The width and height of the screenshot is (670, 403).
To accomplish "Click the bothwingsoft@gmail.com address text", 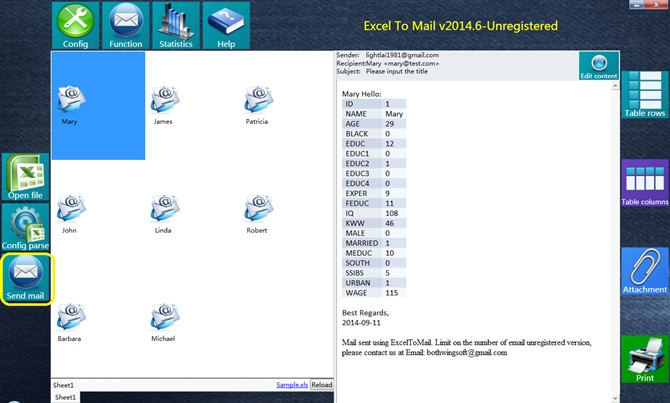I will coord(467,353).
